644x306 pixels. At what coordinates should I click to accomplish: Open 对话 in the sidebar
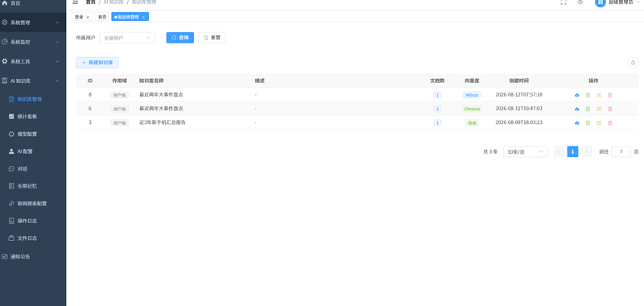(x=33, y=169)
